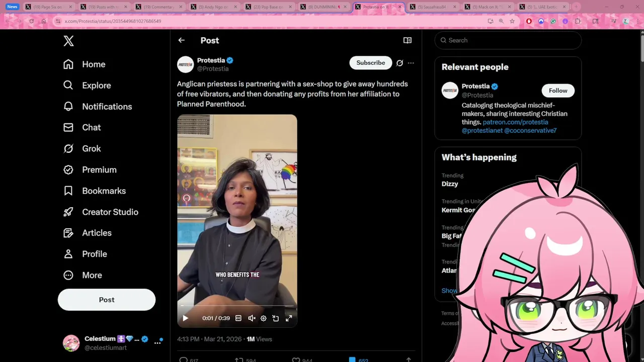Open Profile in the sidebar
The height and width of the screenshot is (362, 644).
[85, 254]
